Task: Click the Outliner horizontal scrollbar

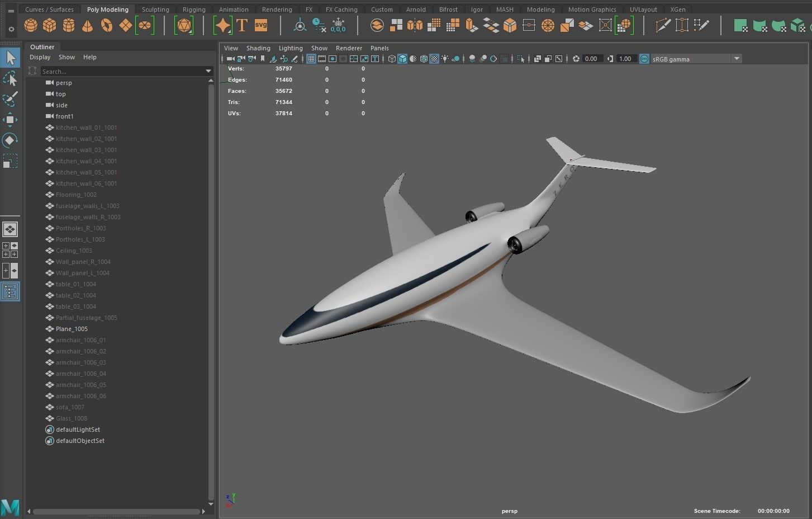Action: tap(117, 511)
